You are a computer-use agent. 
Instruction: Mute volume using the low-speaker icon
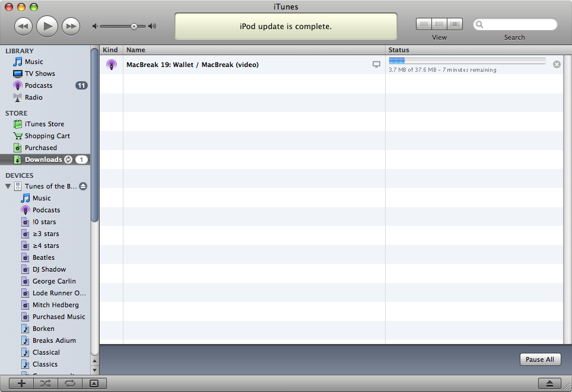pos(95,26)
